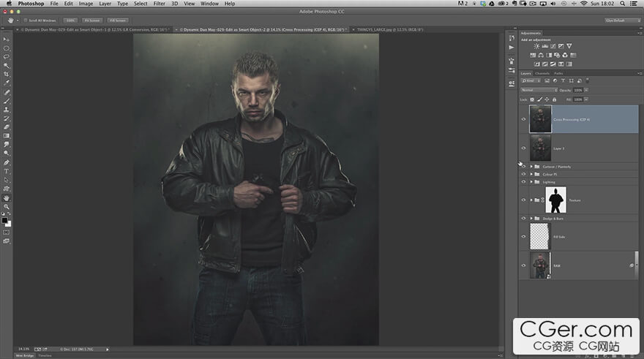Expand the Colour PS group

click(x=531, y=174)
